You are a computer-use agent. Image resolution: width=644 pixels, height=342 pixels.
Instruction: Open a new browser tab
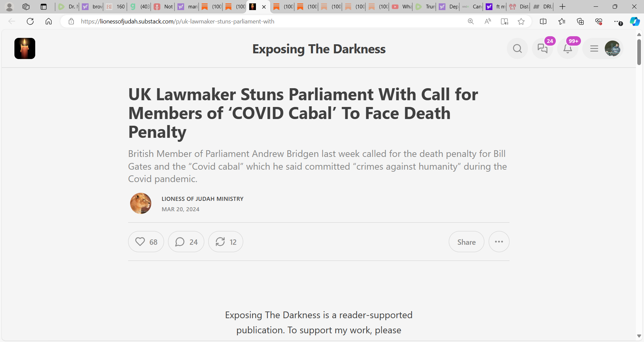click(x=562, y=7)
